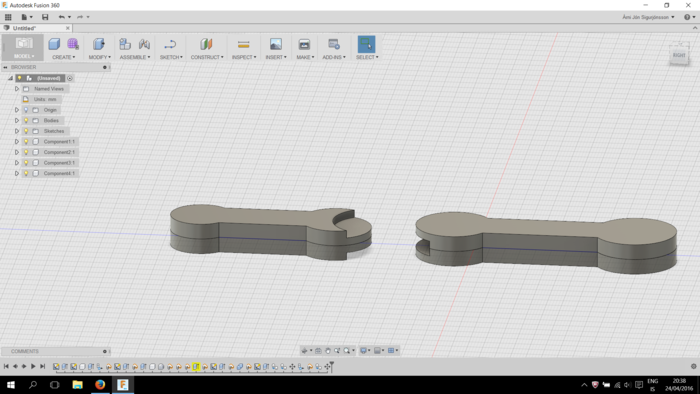Jump to timeline beginning

pos(6,366)
